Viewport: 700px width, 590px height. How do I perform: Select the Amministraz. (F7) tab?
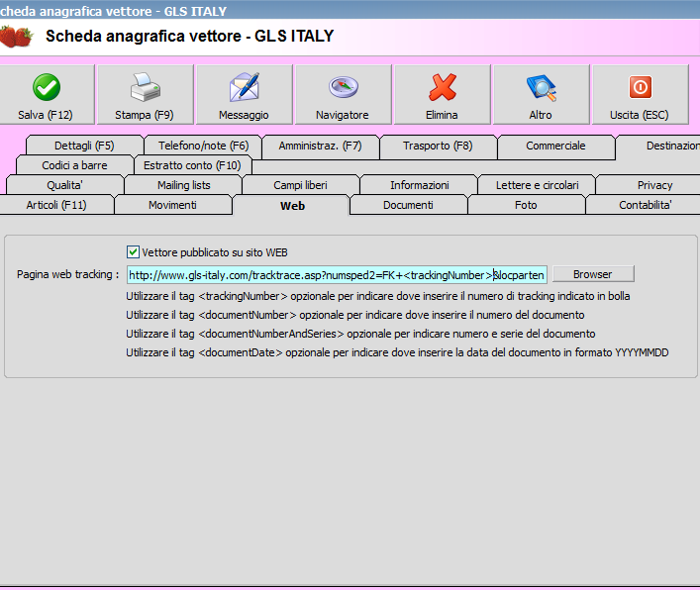point(321,146)
